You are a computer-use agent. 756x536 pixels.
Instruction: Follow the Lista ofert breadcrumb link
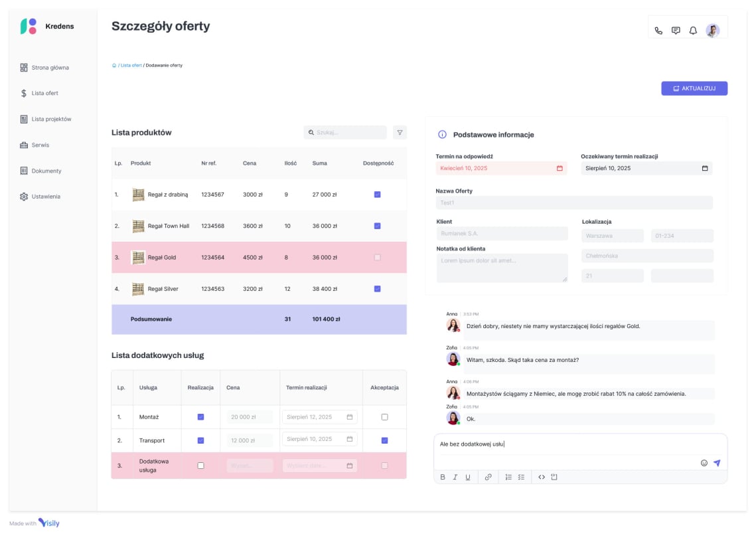[131, 66]
